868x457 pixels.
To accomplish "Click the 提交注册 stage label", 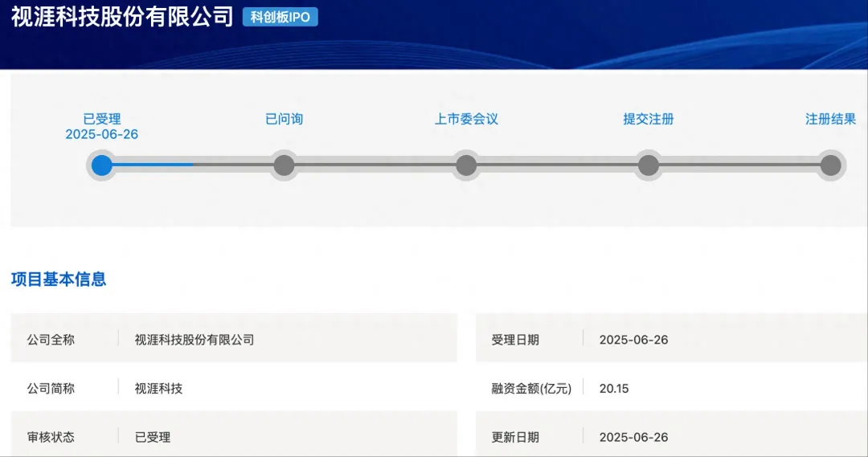I will pos(649,119).
